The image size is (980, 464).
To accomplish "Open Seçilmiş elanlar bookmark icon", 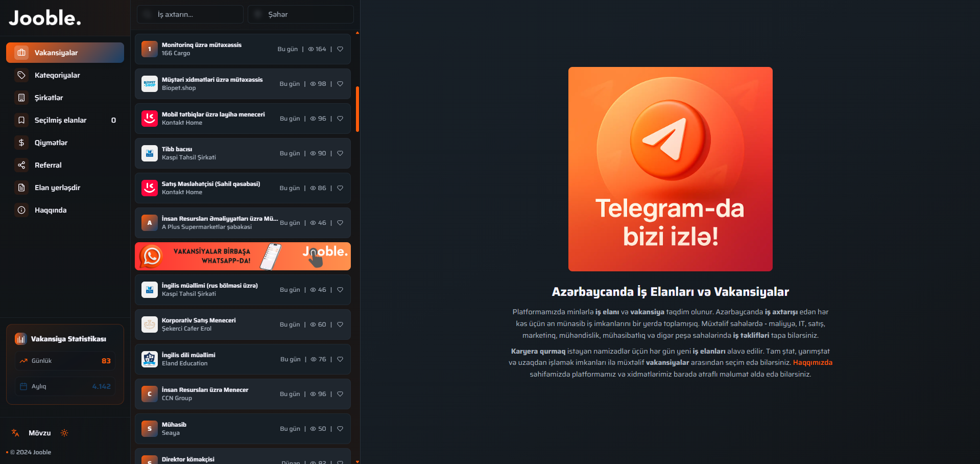I will [21, 120].
